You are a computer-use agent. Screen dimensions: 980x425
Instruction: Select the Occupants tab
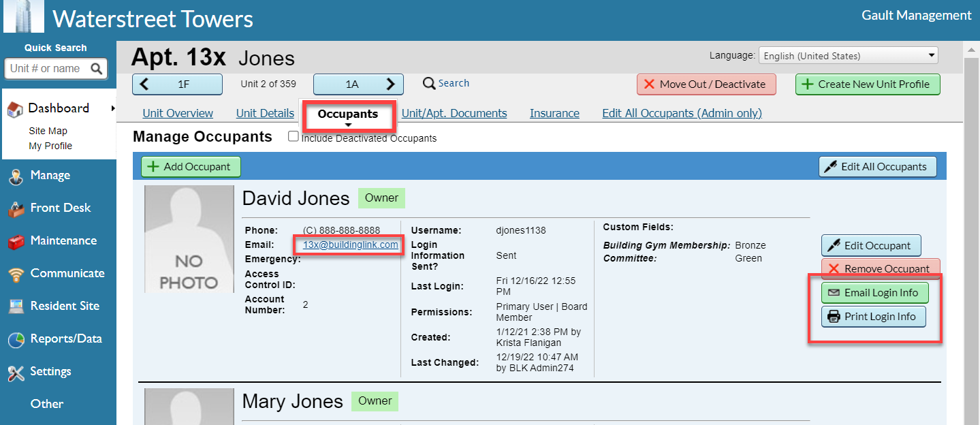[348, 114]
